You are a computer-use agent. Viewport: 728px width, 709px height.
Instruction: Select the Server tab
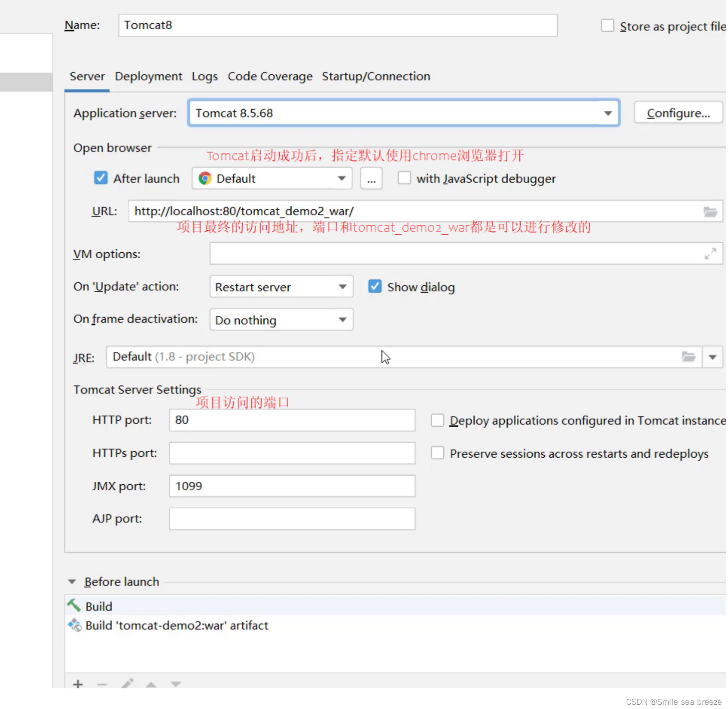coord(87,77)
